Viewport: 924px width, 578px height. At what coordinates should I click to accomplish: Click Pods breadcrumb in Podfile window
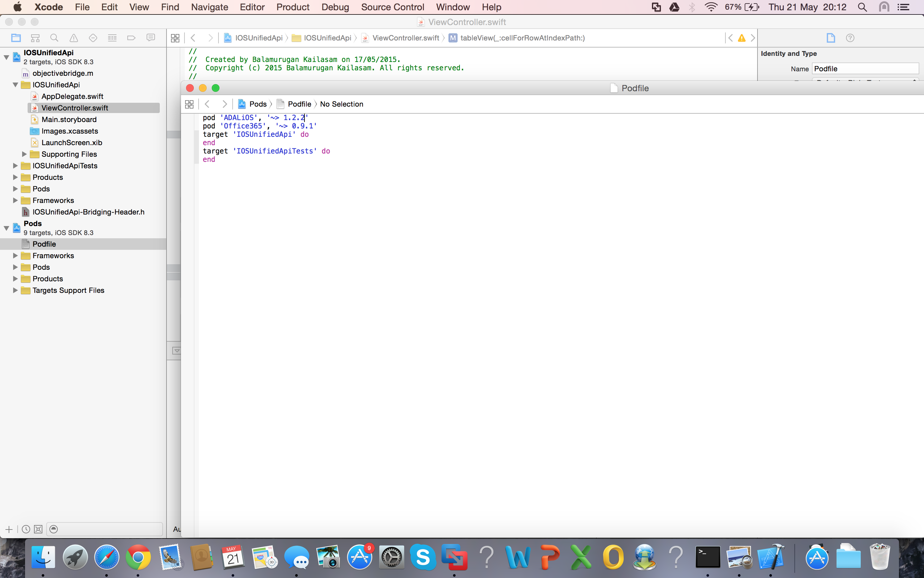pyautogui.click(x=258, y=104)
